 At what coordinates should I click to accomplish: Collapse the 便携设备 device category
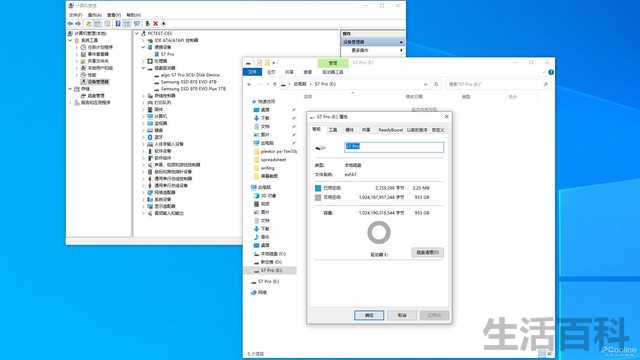(144, 47)
